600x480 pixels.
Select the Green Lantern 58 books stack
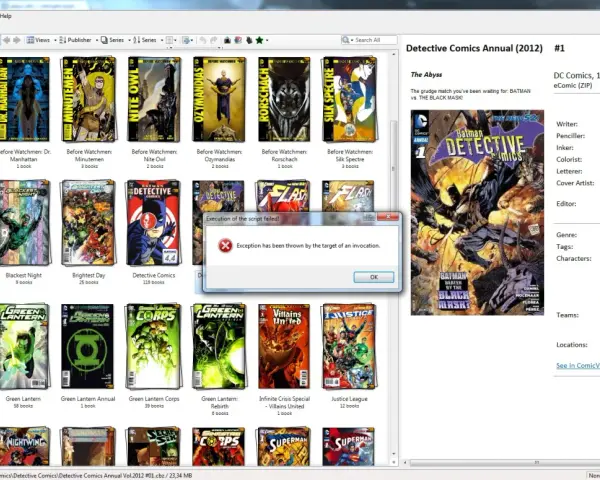point(24,346)
